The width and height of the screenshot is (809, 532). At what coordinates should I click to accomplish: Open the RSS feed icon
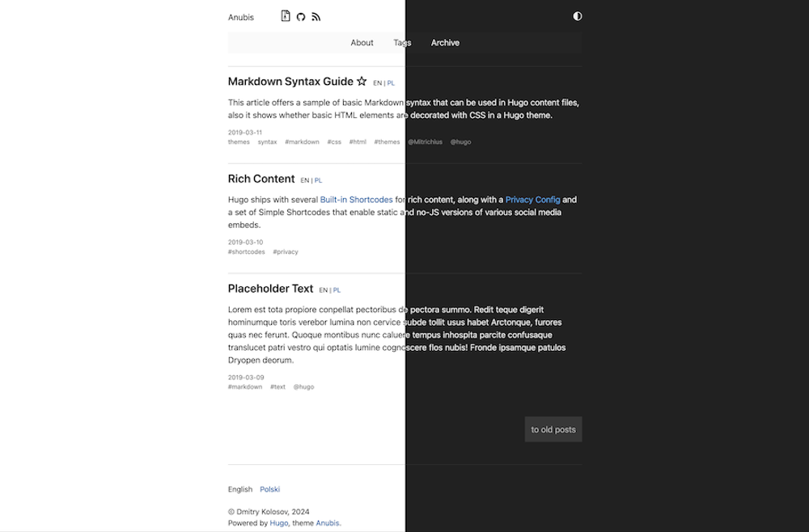click(316, 17)
